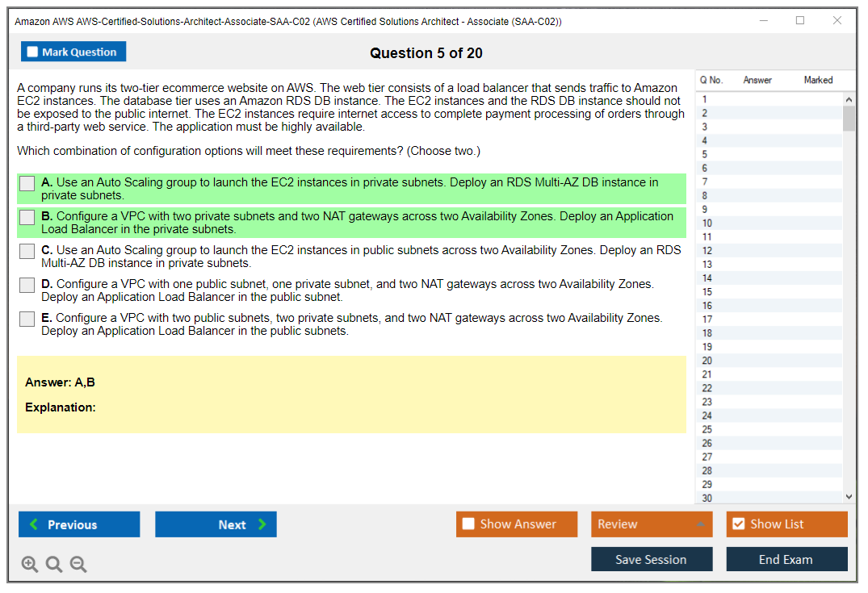Click the zoom reset magnifier icon
This screenshot has width=868, height=593.
[x=54, y=565]
